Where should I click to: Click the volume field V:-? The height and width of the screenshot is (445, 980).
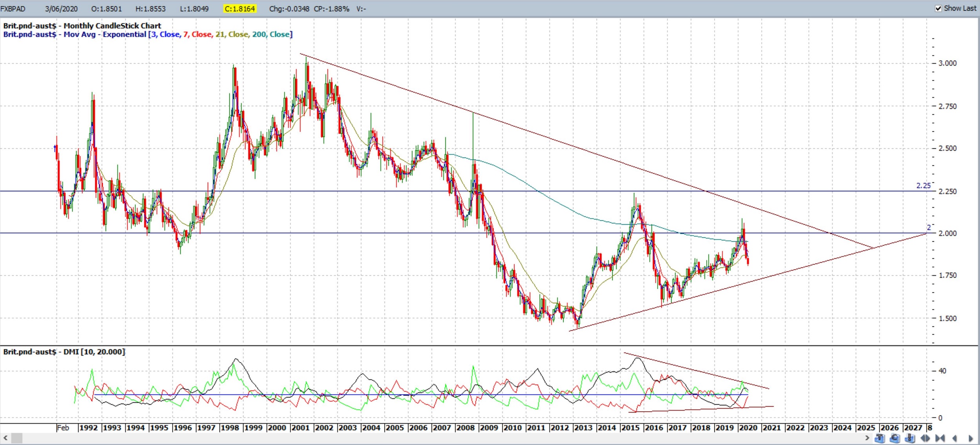pos(361,9)
